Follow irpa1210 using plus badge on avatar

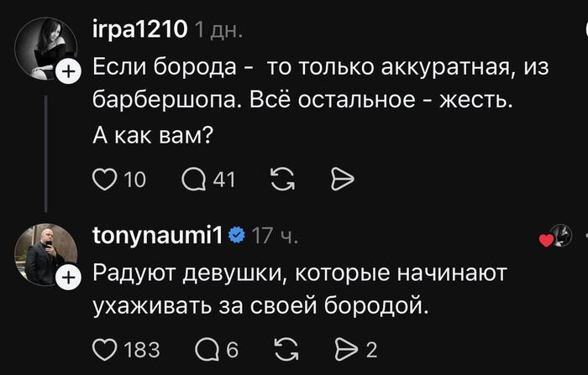click(67, 73)
